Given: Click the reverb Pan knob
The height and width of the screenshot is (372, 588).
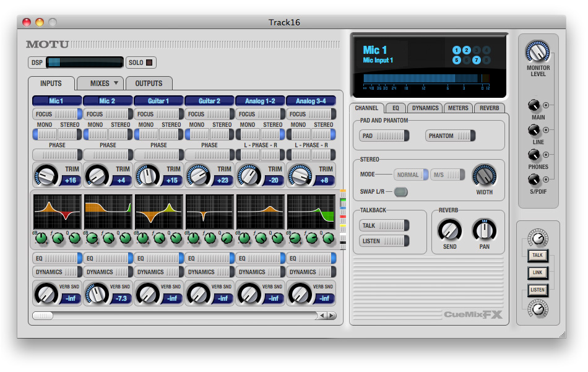Looking at the screenshot, I should tap(484, 231).
